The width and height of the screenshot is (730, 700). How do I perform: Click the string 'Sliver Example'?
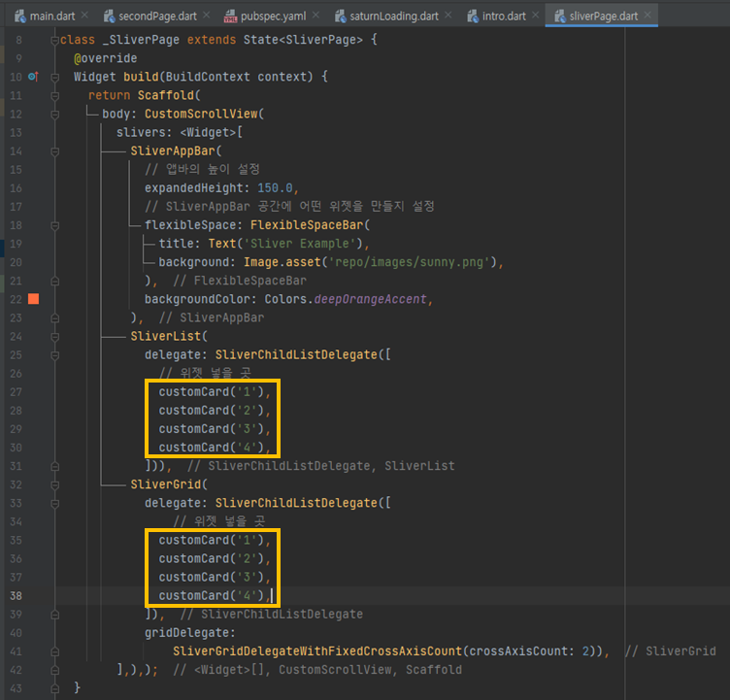[x=300, y=244]
